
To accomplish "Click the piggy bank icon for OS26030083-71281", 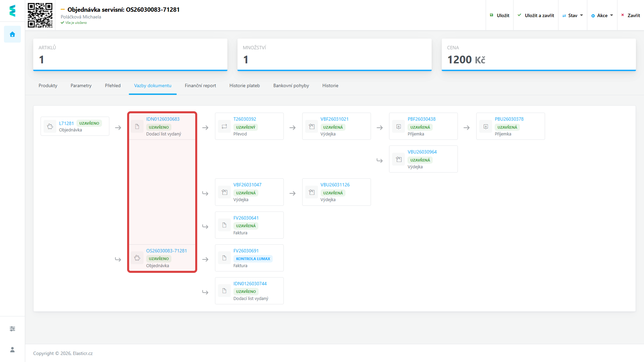I will tap(137, 258).
